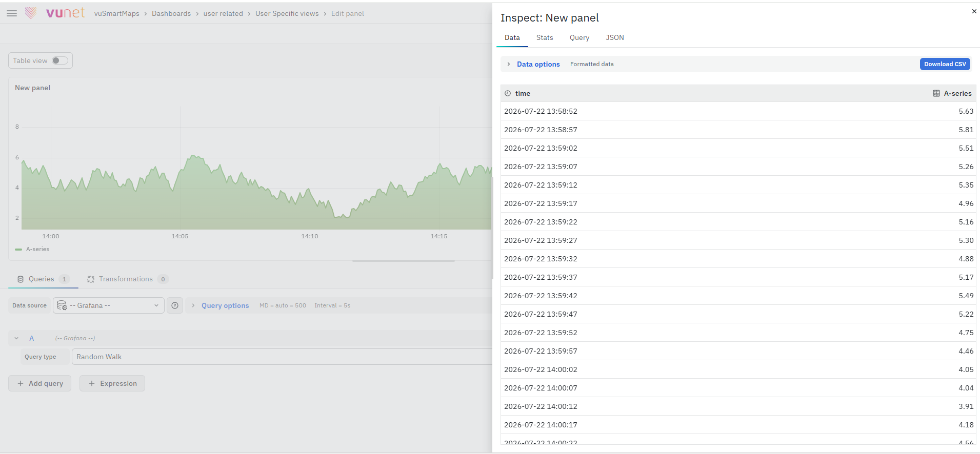Click the Data options label
Image resolution: width=980 pixels, height=454 pixels.
tap(538, 64)
